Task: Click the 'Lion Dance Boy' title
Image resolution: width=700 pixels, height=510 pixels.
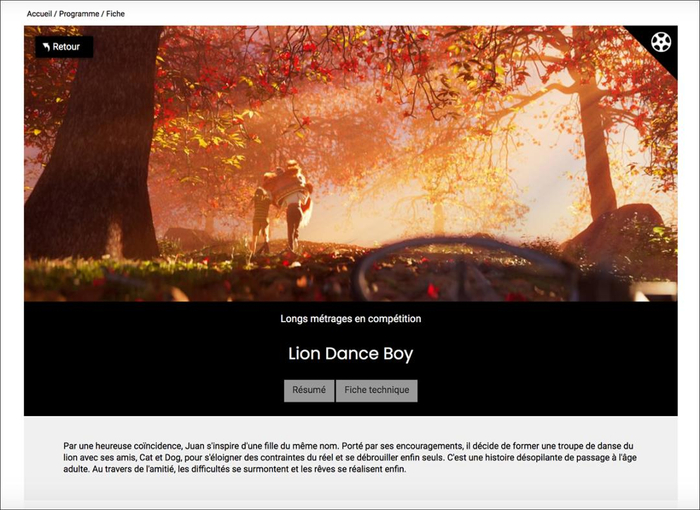Action: tap(351, 354)
